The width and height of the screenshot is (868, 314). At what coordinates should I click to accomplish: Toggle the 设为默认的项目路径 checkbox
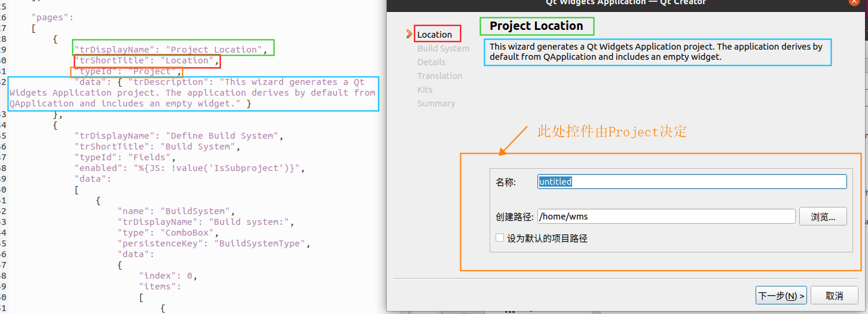[x=500, y=237]
